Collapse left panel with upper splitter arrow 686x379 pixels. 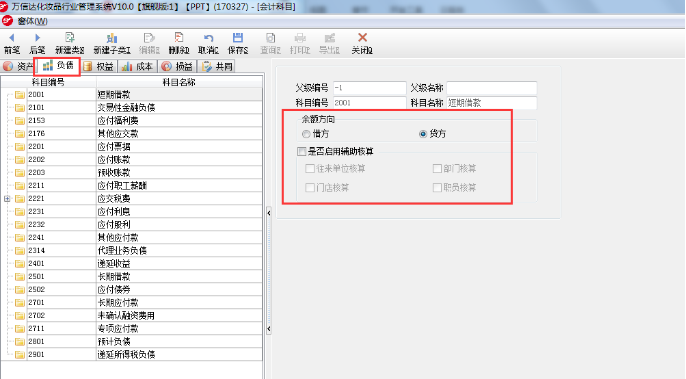pyautogui.click(x=269, y=213)
